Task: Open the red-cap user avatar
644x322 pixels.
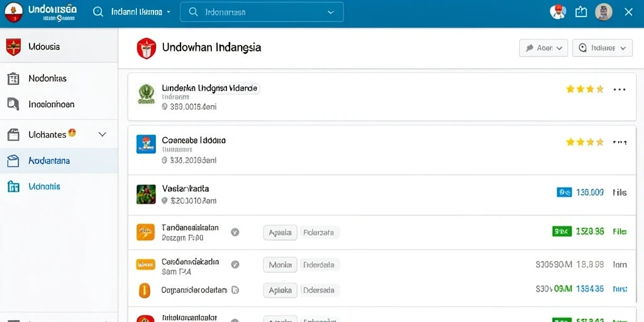Action: (x=558, y=12)
